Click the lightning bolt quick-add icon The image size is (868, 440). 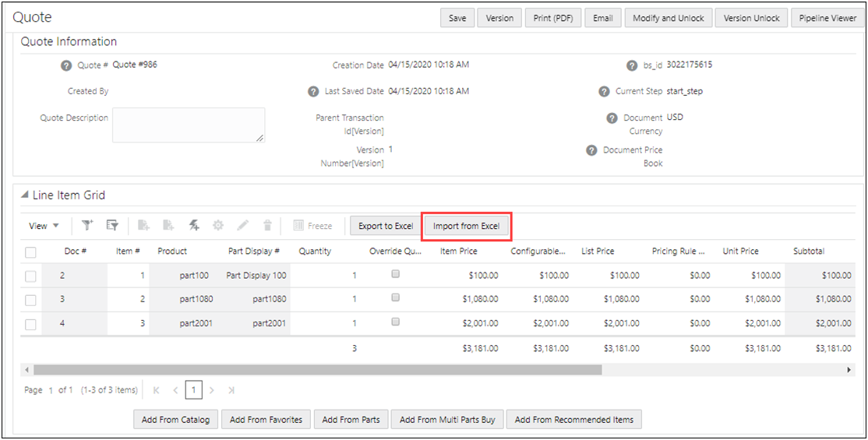194,226
